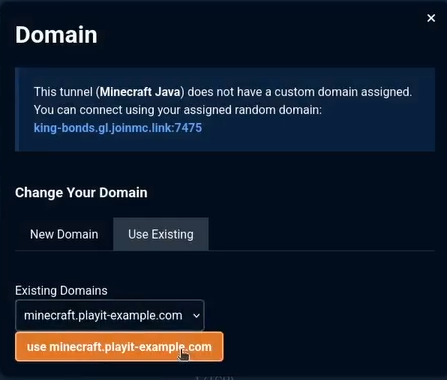Click the Change Your Domain heading
This screenshot has width=447, height=380.
81,193
